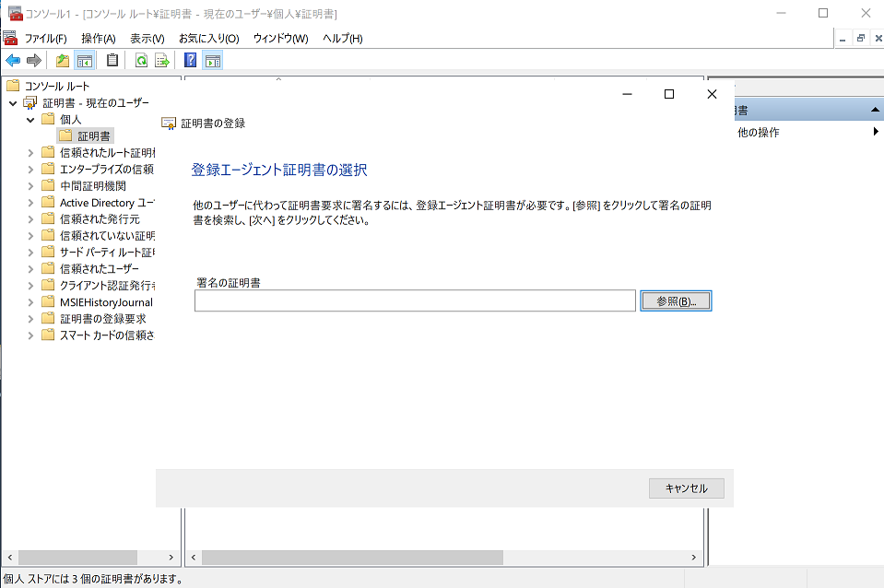Click the Export List toolbar icon
Viewport: 884px width, 588px height.
162,61
